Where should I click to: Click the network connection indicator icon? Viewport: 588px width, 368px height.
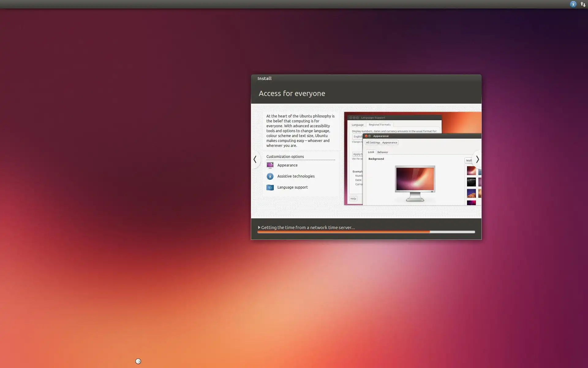[583, 4]
